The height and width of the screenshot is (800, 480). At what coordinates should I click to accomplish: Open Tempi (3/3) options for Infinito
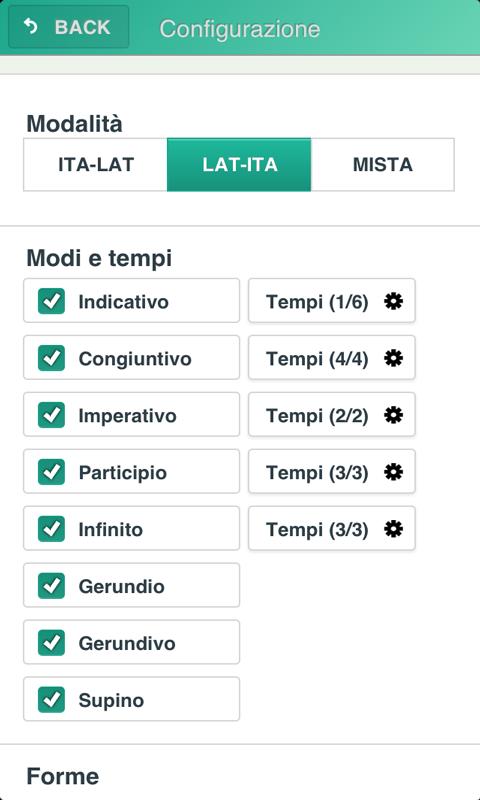click(x=332, y=529)
